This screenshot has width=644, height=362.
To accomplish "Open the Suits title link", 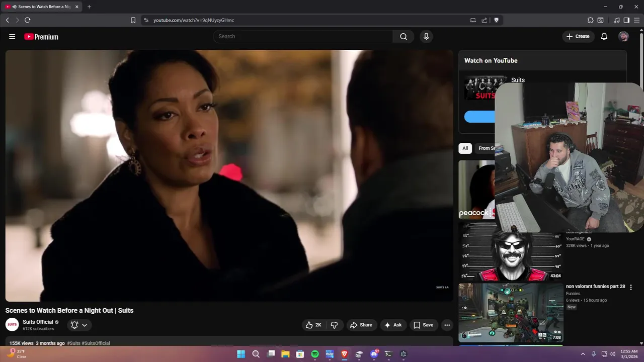I will coord(518,80).
